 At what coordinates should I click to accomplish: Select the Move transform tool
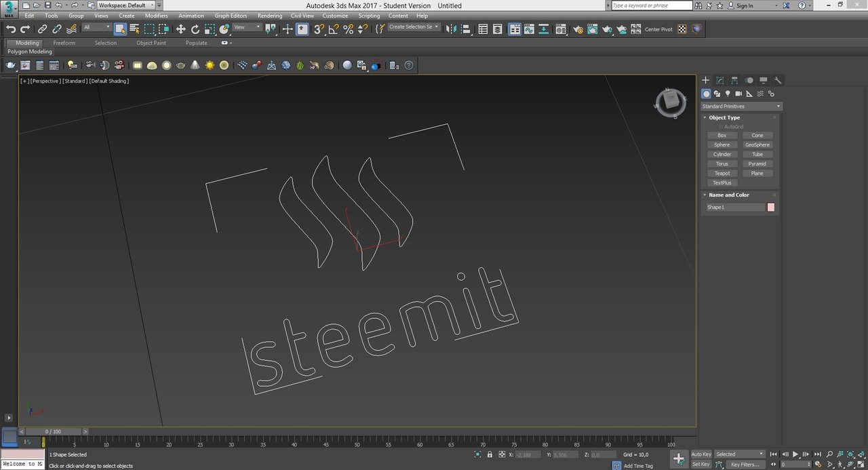point(180,29)
